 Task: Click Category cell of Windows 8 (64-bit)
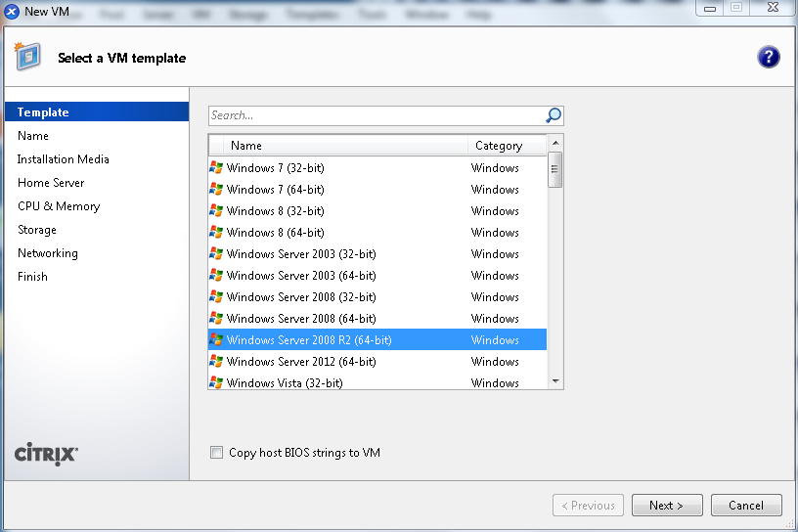pos(495,232)
